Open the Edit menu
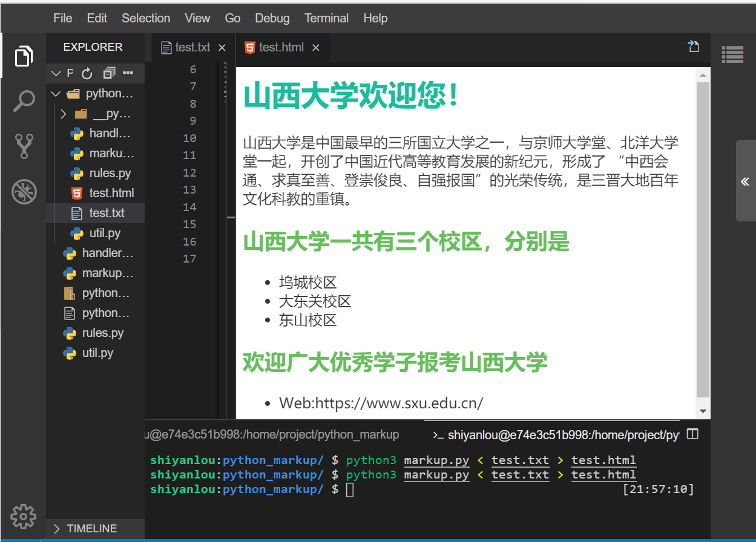Image resolution: width=756 pixels, height=542 pixels. pos(97,18)
